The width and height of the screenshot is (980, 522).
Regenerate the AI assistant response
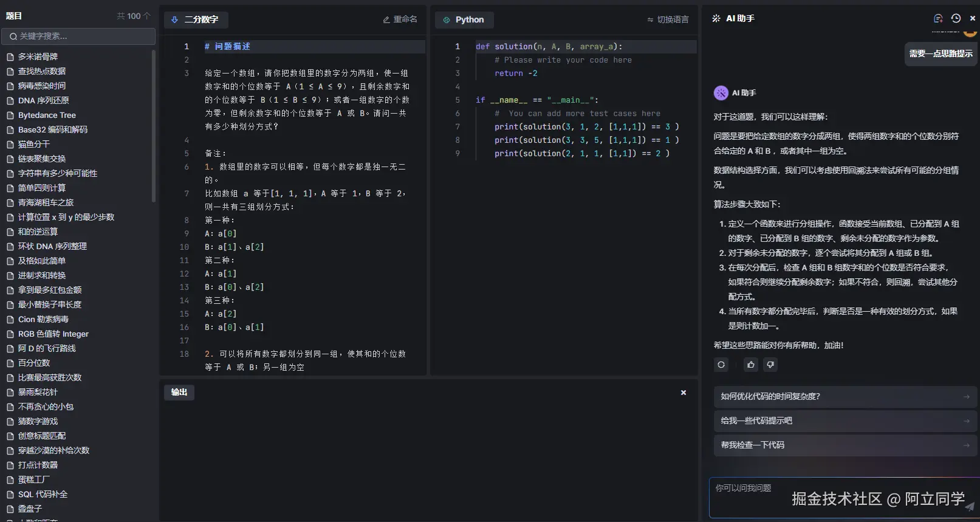click(x=721, y=365)
